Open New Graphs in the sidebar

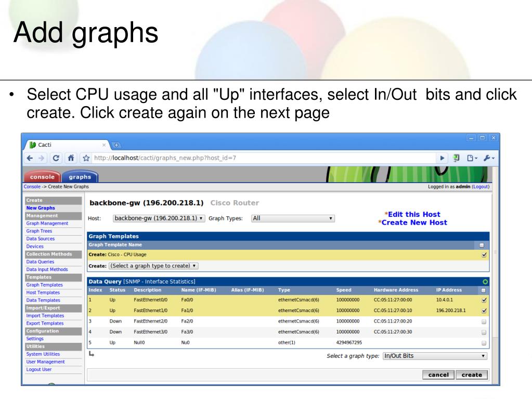(41, 208)
